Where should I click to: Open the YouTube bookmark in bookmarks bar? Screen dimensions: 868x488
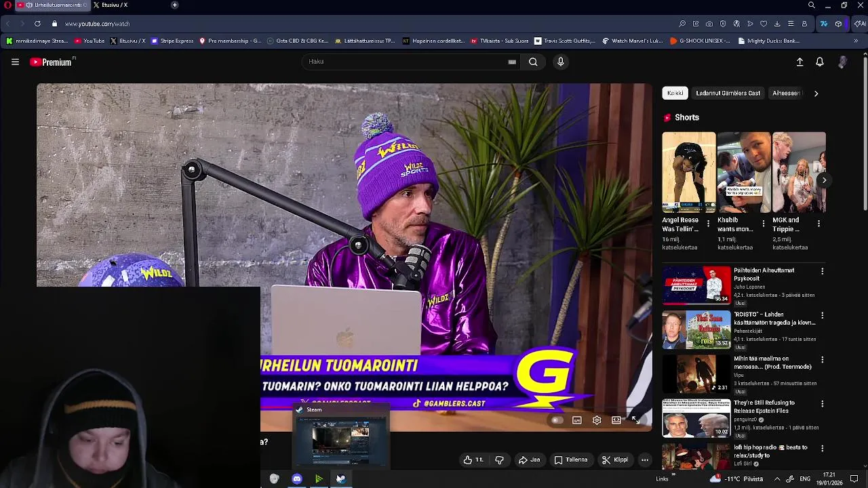click(x=90, y=41)
